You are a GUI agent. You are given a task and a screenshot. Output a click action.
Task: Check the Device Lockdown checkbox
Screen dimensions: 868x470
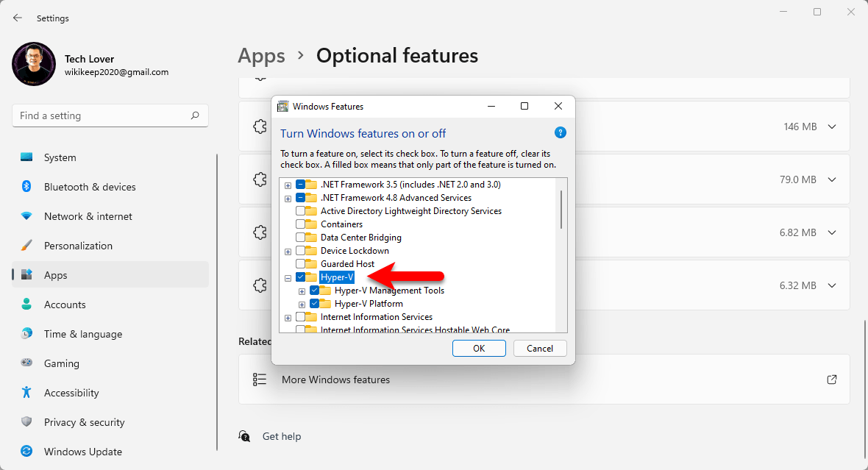tap(301, 251)
